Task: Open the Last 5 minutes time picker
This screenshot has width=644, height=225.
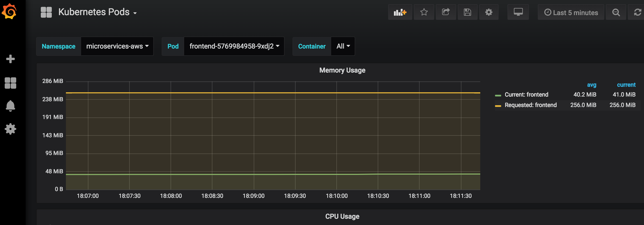Action: pyautogui.click(x=571, y=12)
